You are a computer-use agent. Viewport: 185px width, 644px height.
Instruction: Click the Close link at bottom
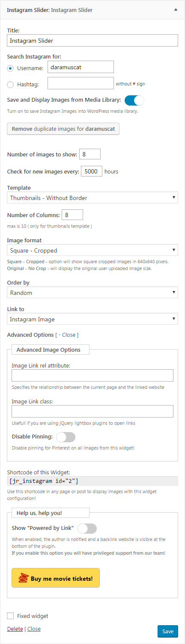pos(34,629)
